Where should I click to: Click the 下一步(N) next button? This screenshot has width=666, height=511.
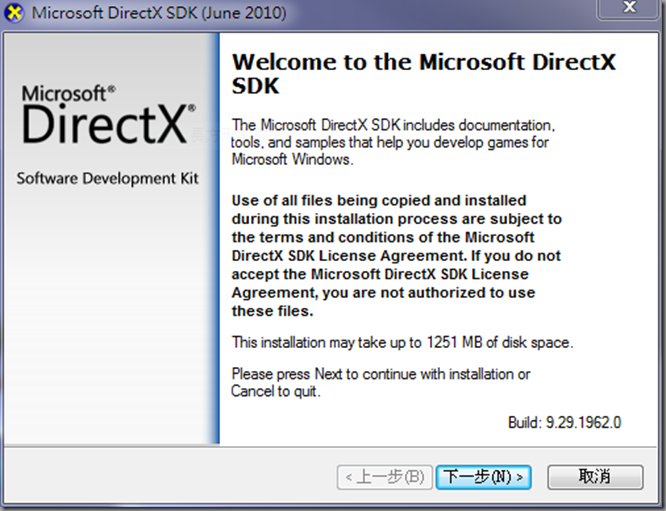pos(483,477)
